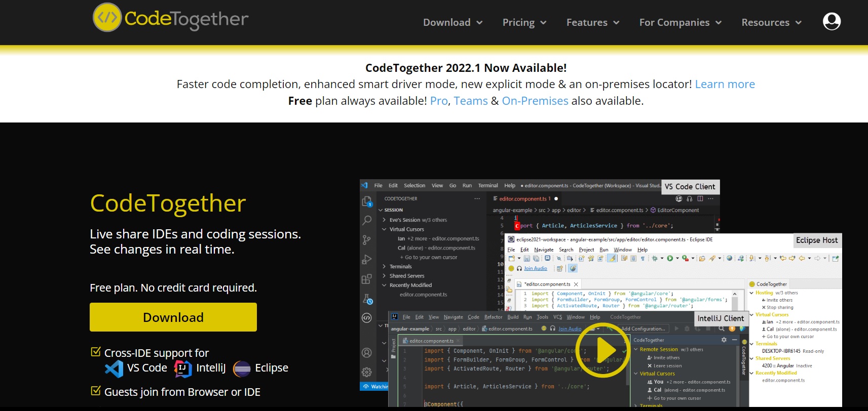The image size is (868, 411).
Task: Open the Terminal menu in VS Code
Action: [488, 185]
